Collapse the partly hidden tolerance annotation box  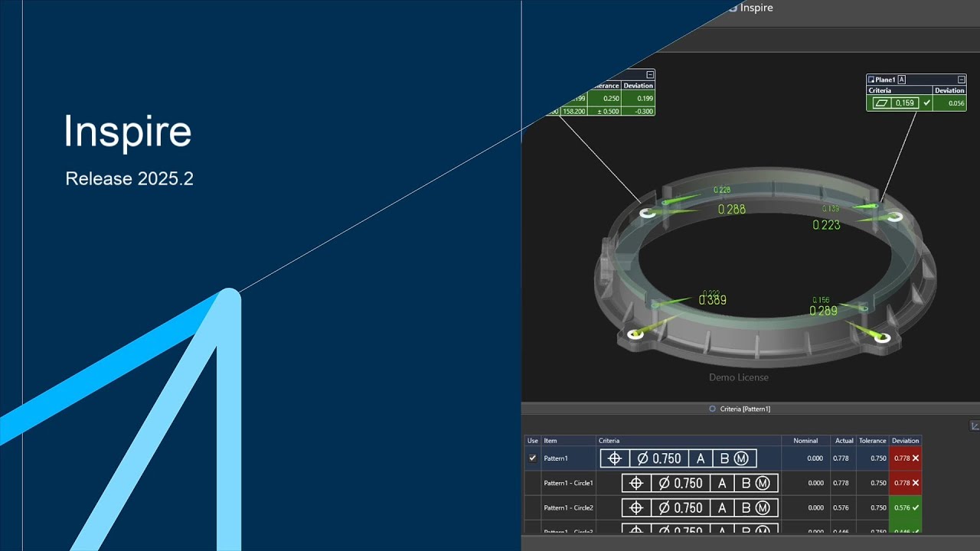pos(651,75)
